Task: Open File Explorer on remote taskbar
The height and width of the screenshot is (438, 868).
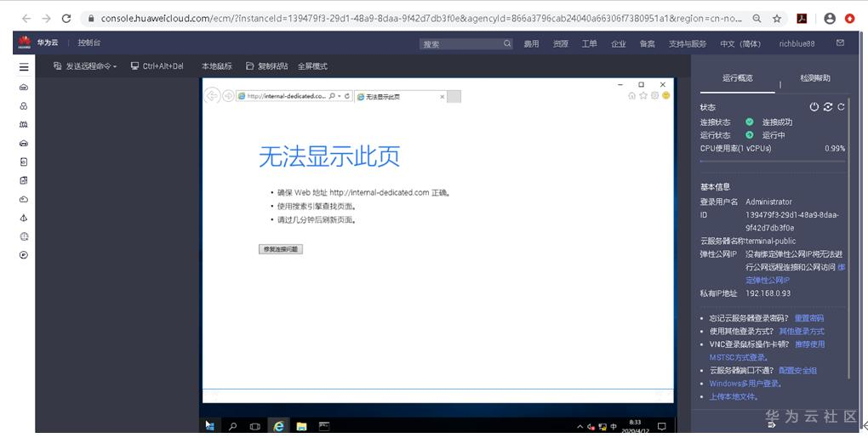Action: (x=301, y=426)
